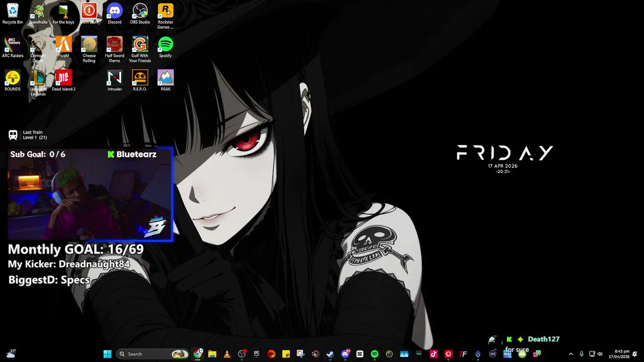Open the Recycle Bin desktop icon
The height and width of the screenshot is (362, 644).
pos(13,14)
